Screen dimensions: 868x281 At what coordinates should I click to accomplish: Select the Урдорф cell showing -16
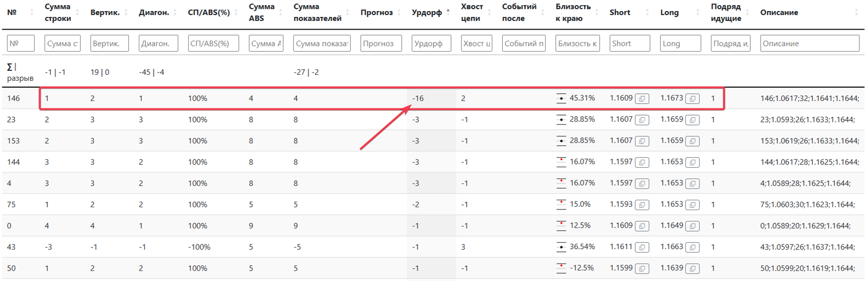[418, 99]
